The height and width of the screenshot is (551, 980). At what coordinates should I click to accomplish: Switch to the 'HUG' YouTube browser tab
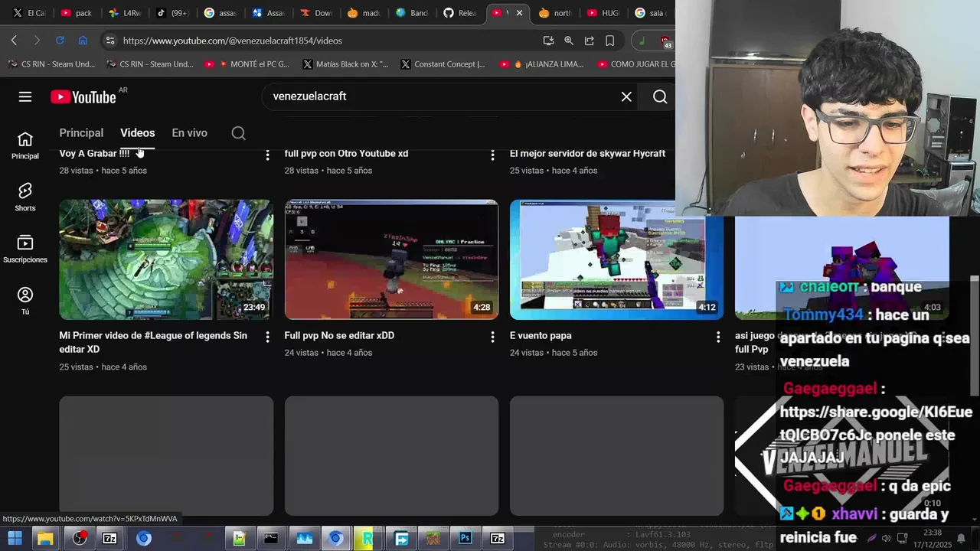[x=603, y=13]
